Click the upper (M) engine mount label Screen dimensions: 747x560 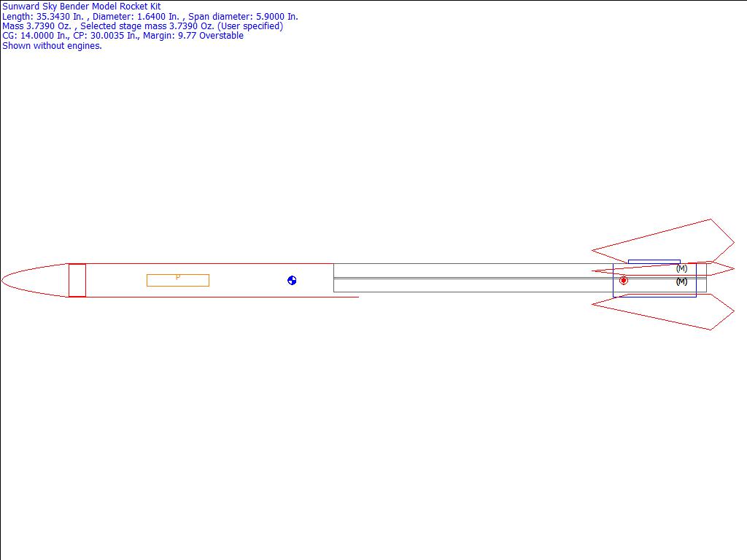click(681, 268)
